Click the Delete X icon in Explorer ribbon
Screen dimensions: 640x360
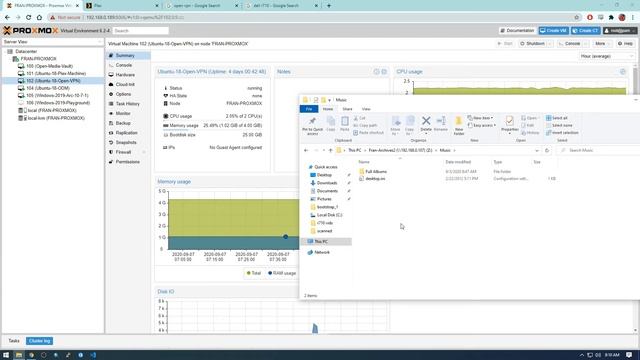point(426,121)
